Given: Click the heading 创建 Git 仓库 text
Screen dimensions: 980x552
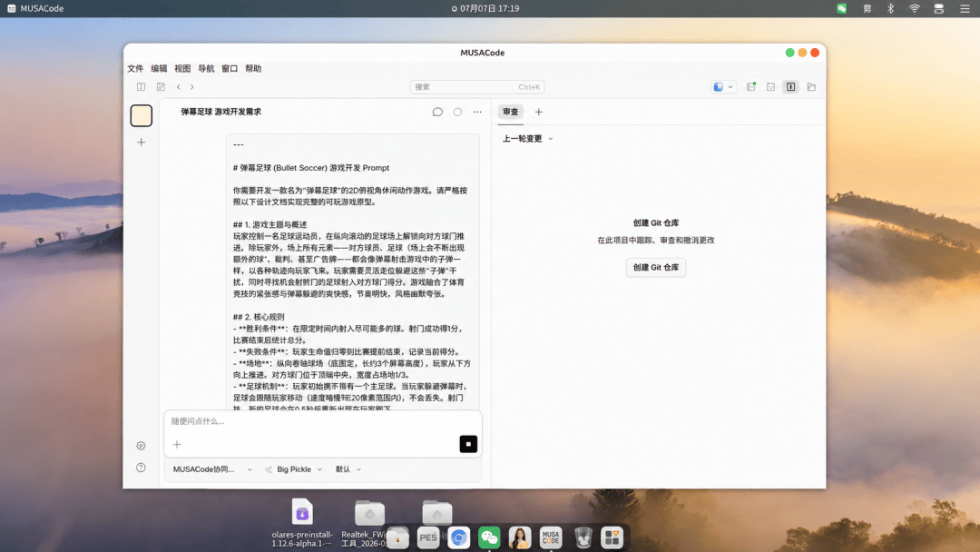Looking at the screenshot, I should 656,223.
